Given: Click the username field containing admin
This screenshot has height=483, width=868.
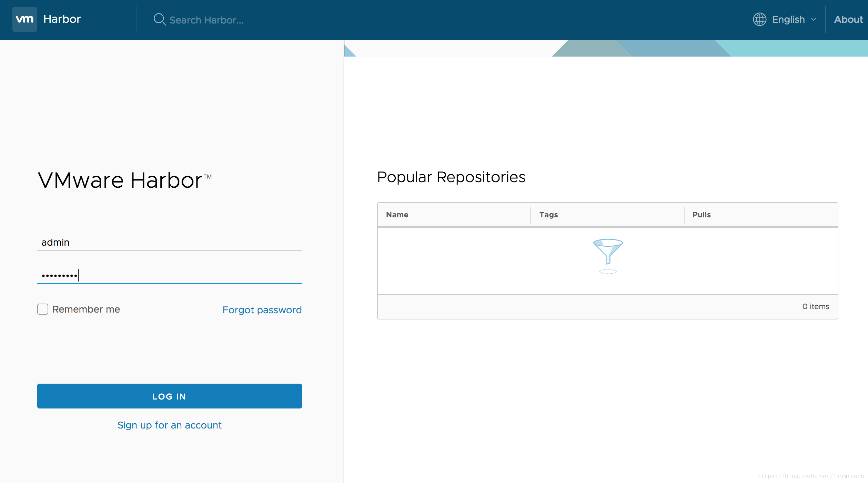Looking at the screenshot, I should [x=170, y=242].
